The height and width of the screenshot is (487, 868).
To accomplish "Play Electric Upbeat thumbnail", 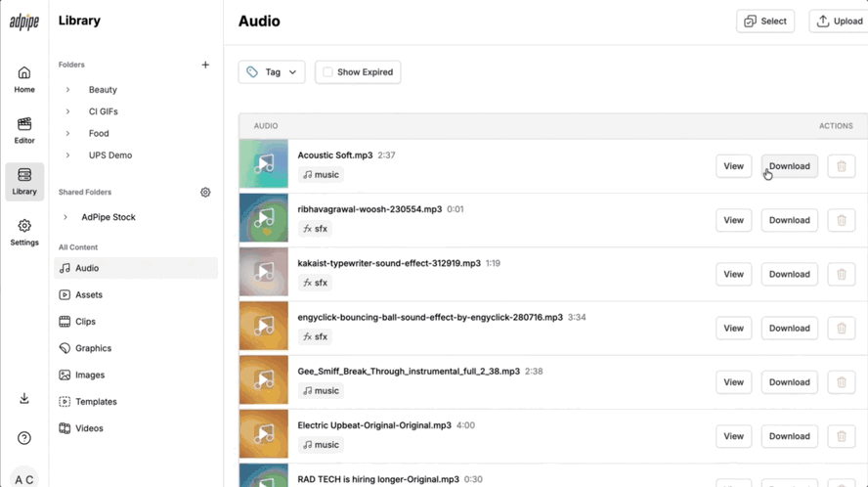I will pyautogui.click(x=264, y=434).
